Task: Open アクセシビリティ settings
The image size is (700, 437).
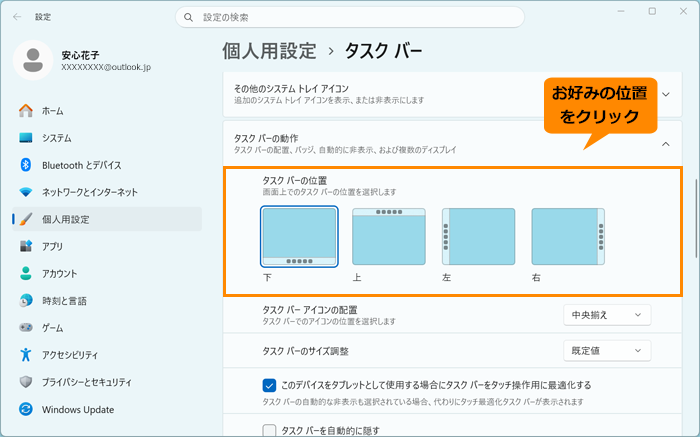Action: (107, 355)
